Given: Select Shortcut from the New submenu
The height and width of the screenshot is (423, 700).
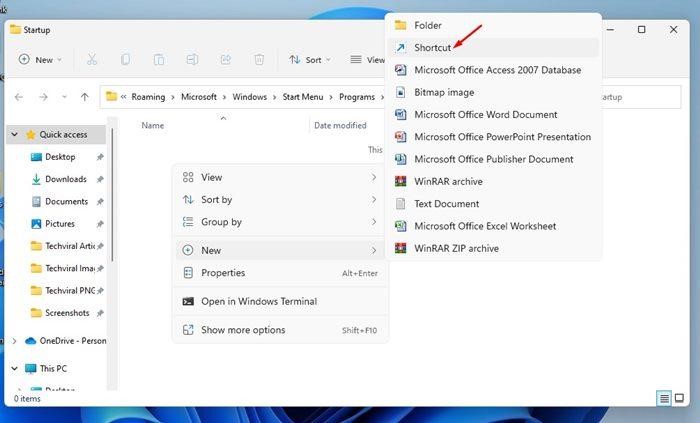Looking at the screenshot, I should (432, 47).
